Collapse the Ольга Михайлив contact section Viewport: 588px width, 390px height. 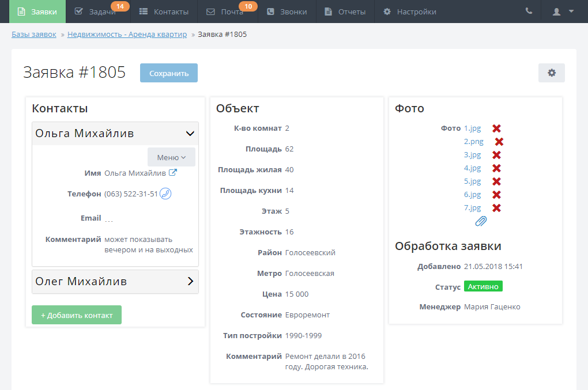click(190, 134)
